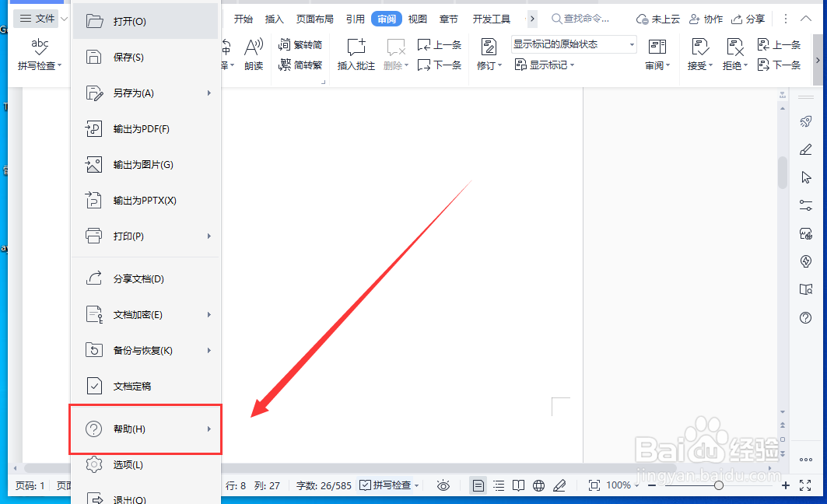The image size is (827, 504).
Task: Go to next revision 下一条
Action: pos(779,65)
